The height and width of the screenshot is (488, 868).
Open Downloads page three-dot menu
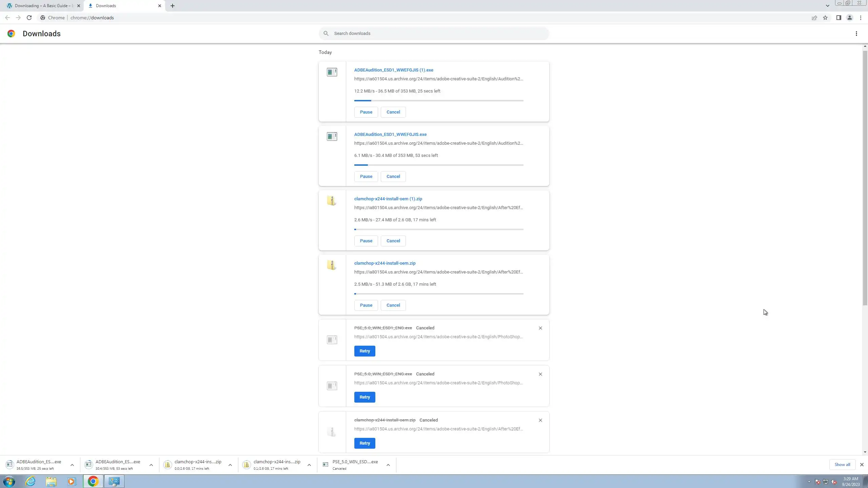856,34
